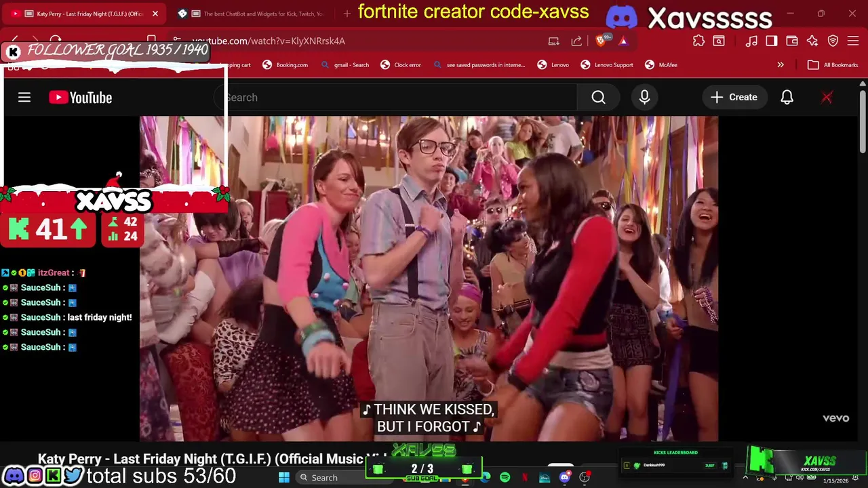The image size is (868, 488).
Task: Close the Katy Perry tab
Action: [x=155, y=14]
